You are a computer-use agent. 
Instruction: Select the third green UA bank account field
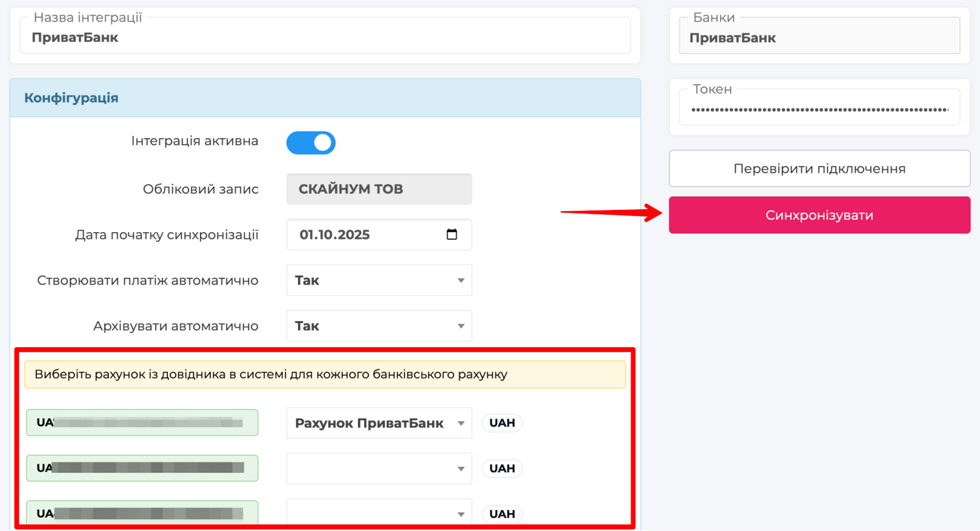click(142, 513)
